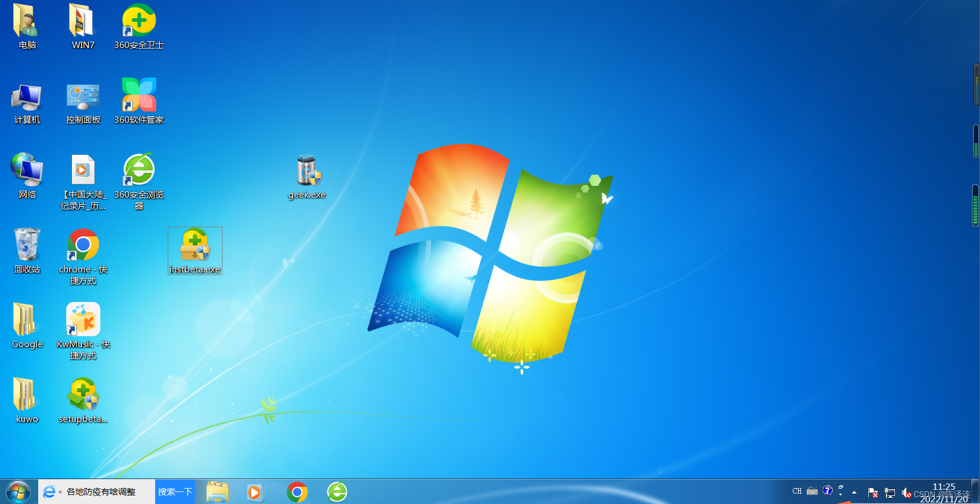Image resolution: width=980 pixels, height=504 pixels.
Task: Select the 中国大陆 纪录片 video file
Action: click(83, 182)
